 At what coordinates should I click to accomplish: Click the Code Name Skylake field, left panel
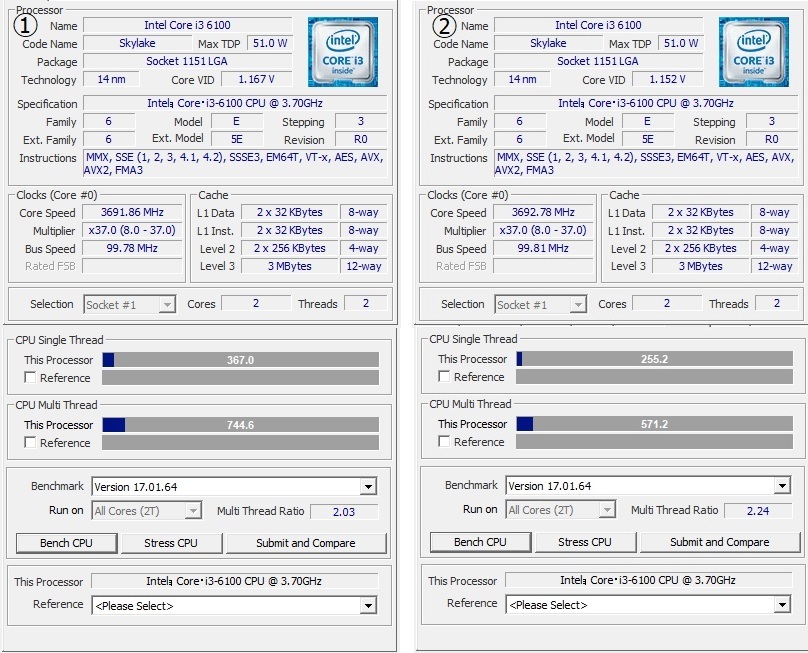tap(137, 43)
